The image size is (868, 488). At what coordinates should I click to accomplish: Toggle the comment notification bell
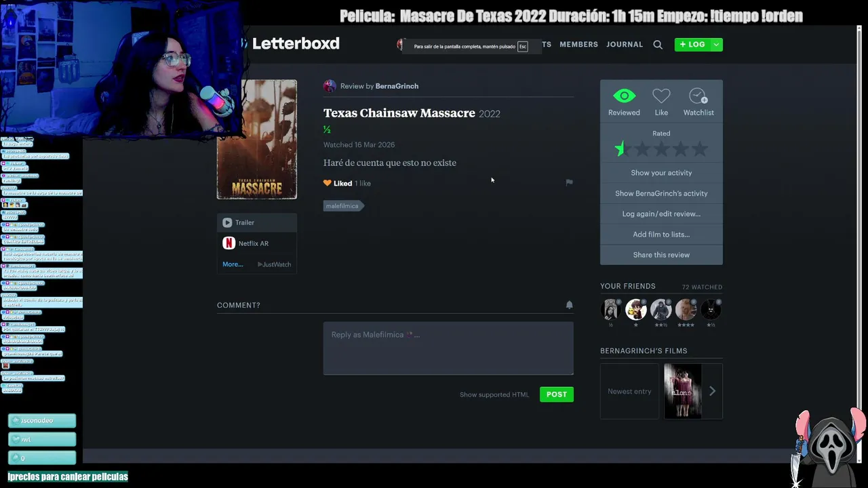(x=569, y=305)
